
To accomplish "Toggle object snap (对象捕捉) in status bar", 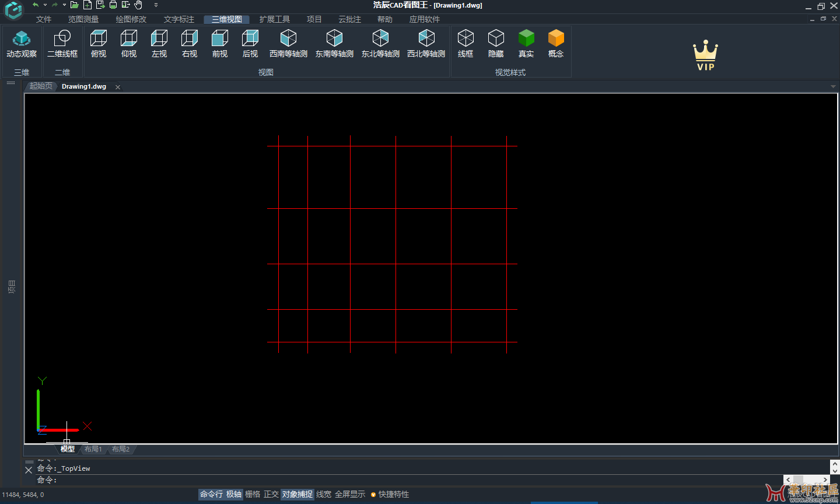I will click(x=297, y=494).
